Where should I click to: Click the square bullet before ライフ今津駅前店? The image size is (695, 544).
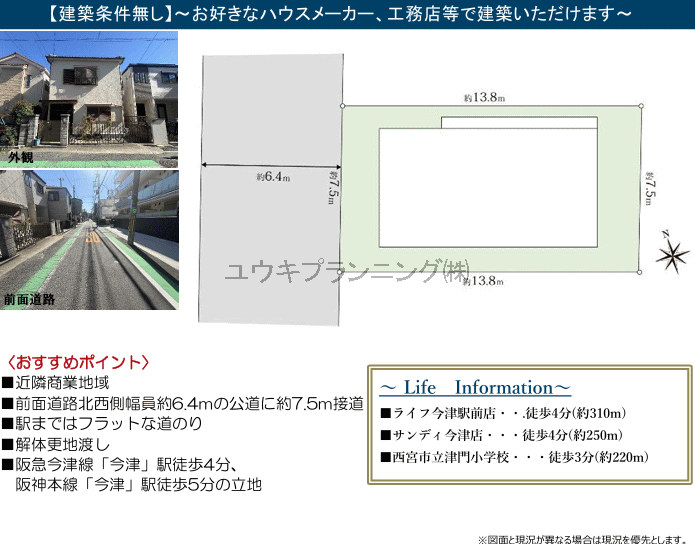385,413
